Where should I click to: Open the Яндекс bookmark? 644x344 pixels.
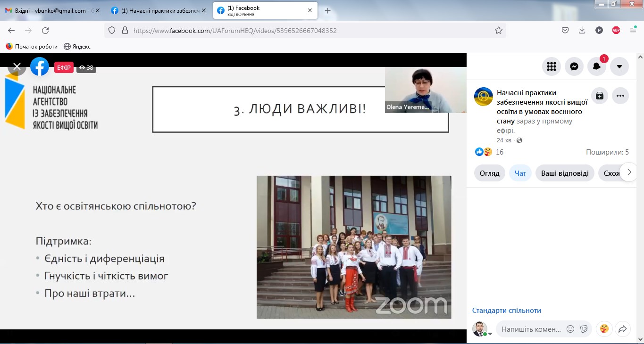click(77, 47)
